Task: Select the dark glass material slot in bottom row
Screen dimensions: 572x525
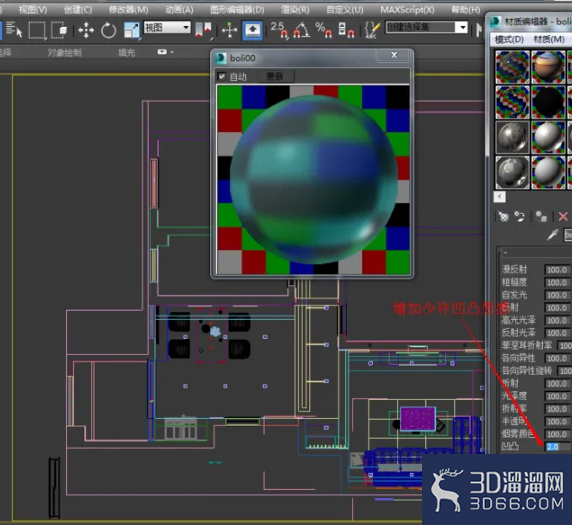Action: (x=512, y=173)
